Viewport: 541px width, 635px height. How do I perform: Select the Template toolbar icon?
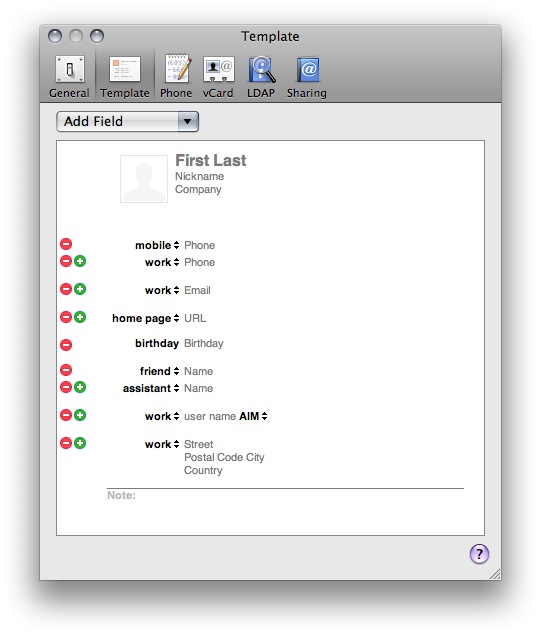pyautogui.click(x=125, y=77)
